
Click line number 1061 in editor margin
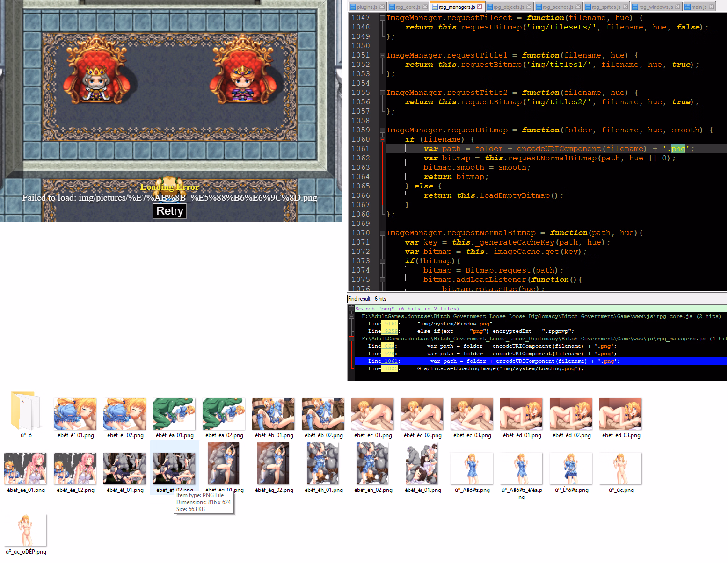361,149
